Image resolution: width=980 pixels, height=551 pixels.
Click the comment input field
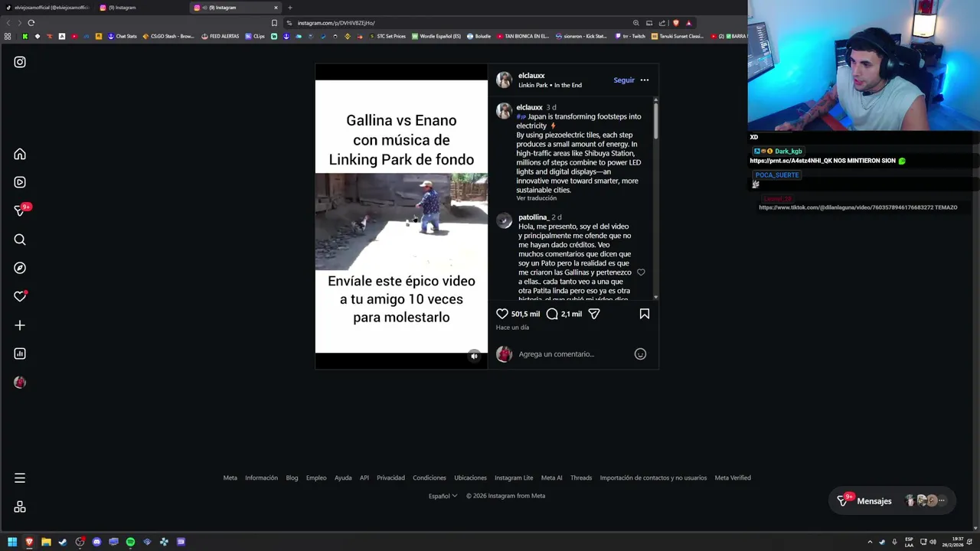click(x=574, y=354)
